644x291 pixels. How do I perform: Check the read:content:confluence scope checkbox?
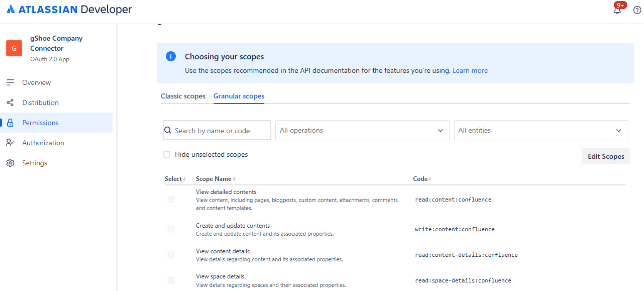tap(170, 199)
